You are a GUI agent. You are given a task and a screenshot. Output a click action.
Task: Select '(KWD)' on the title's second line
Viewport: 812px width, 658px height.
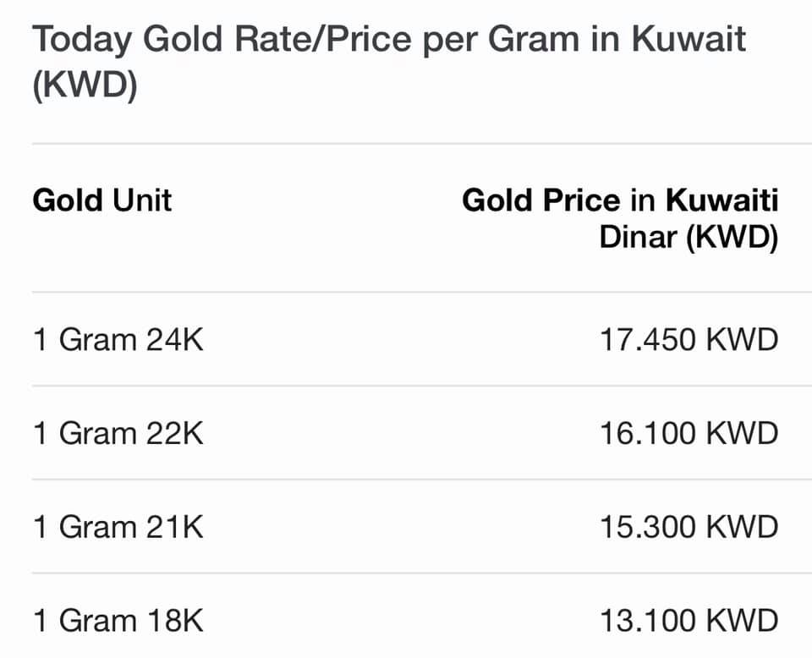tap(85, 85)
